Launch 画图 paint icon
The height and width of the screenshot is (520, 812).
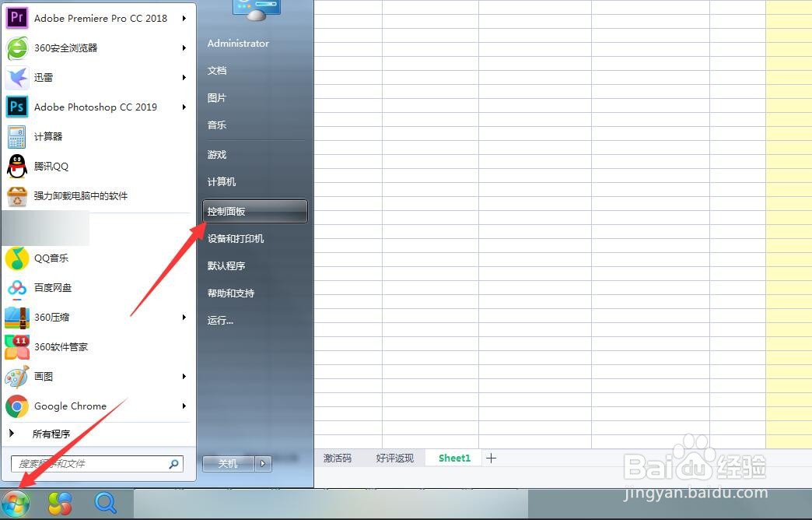16,377
